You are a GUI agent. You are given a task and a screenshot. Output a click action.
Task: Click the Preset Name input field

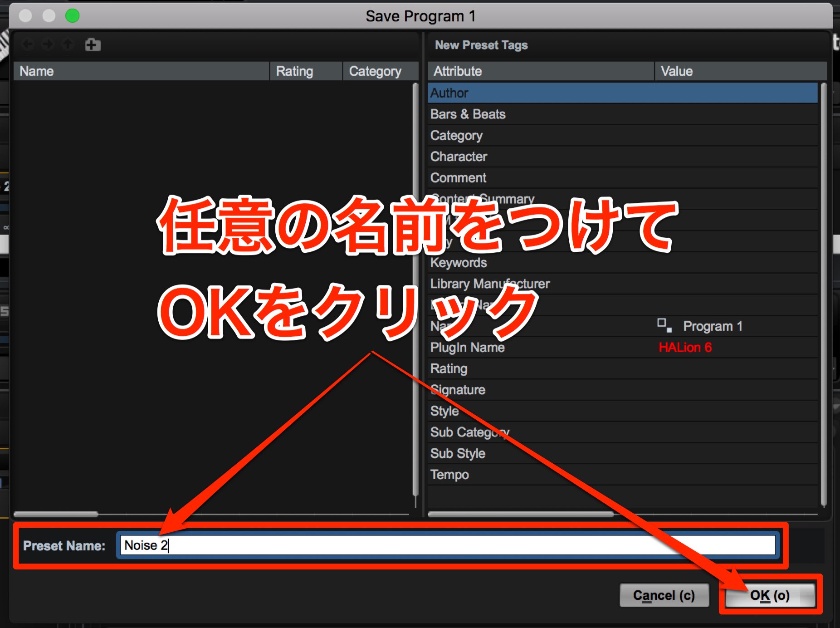click(448, 545)
